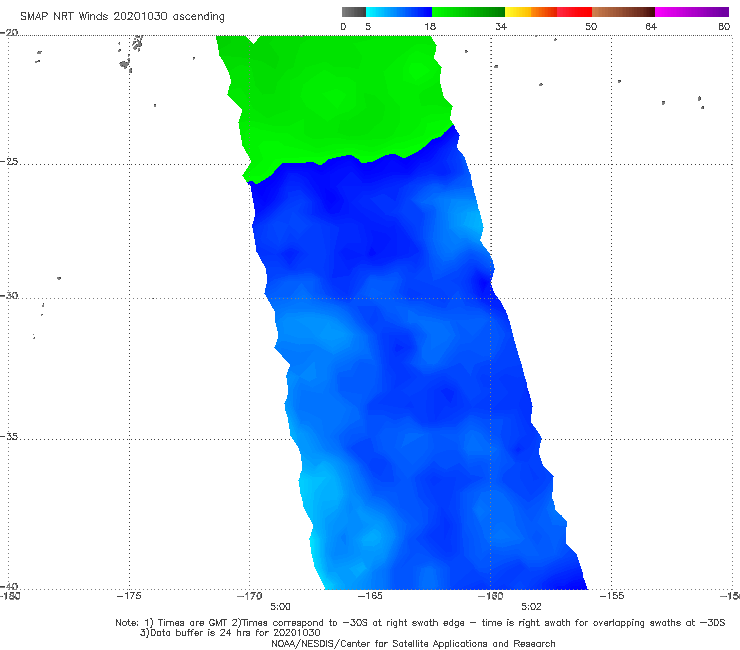Click the longitude label '-160'
This screenshot has width=740, height=650.
(490, 596)
